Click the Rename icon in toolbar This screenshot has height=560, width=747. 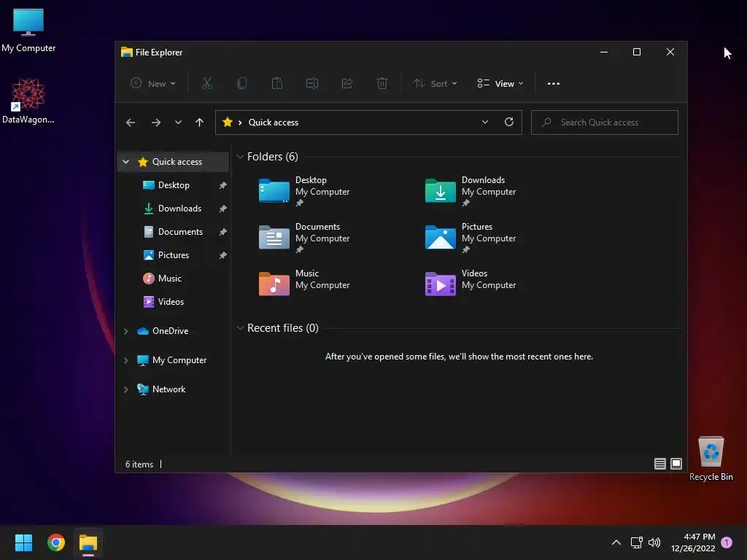tap(312, 83)
